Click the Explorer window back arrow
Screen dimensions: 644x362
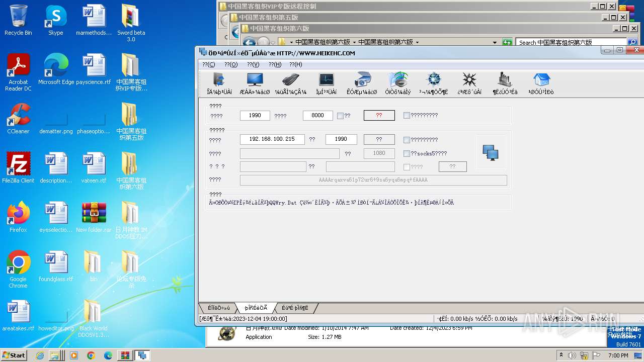249,42
